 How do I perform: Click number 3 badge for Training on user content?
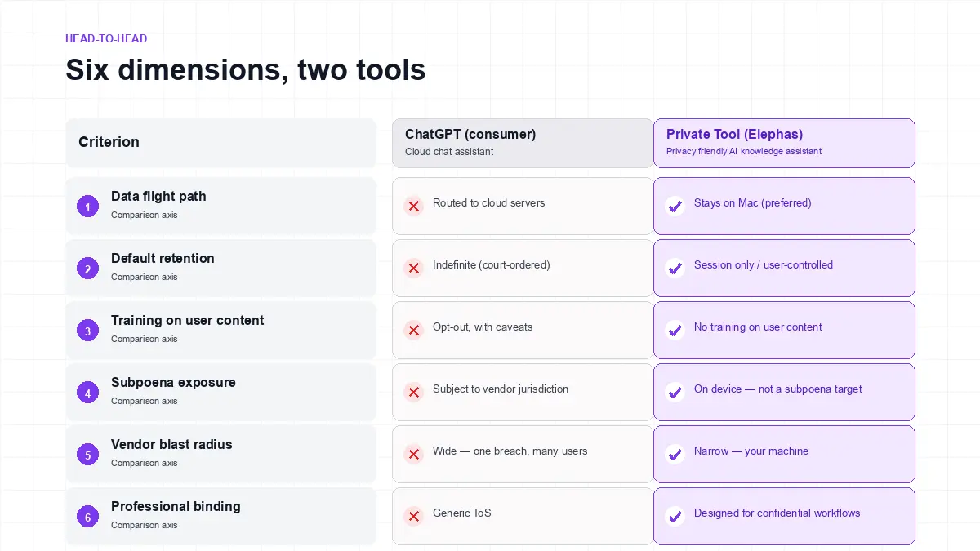point(88,331)
